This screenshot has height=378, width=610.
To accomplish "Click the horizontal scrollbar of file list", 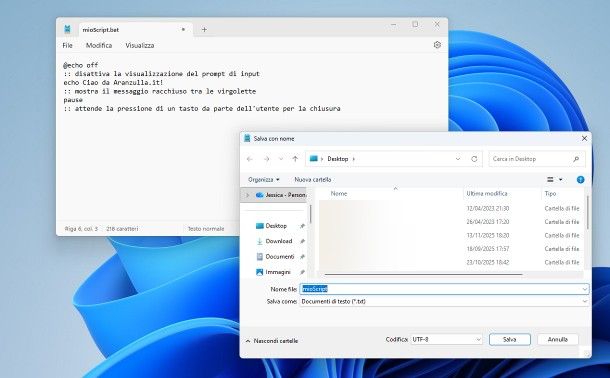I will point(423,274).
